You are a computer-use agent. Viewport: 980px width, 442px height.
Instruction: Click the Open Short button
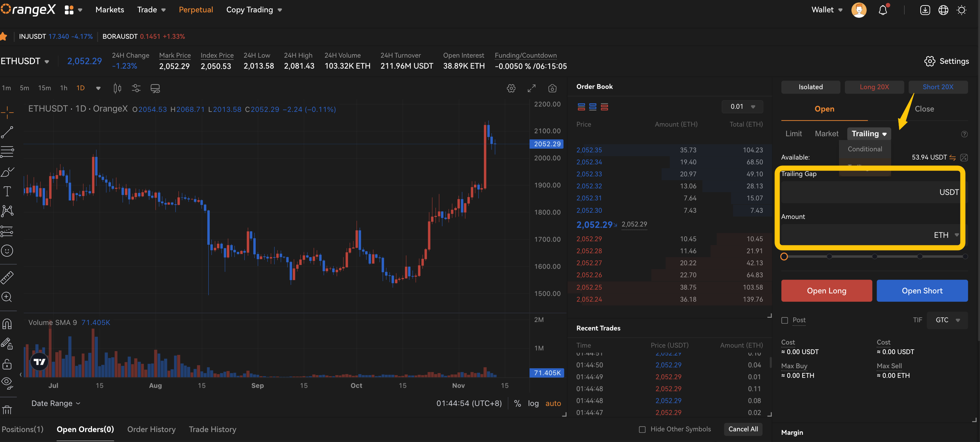pos(922,291)
